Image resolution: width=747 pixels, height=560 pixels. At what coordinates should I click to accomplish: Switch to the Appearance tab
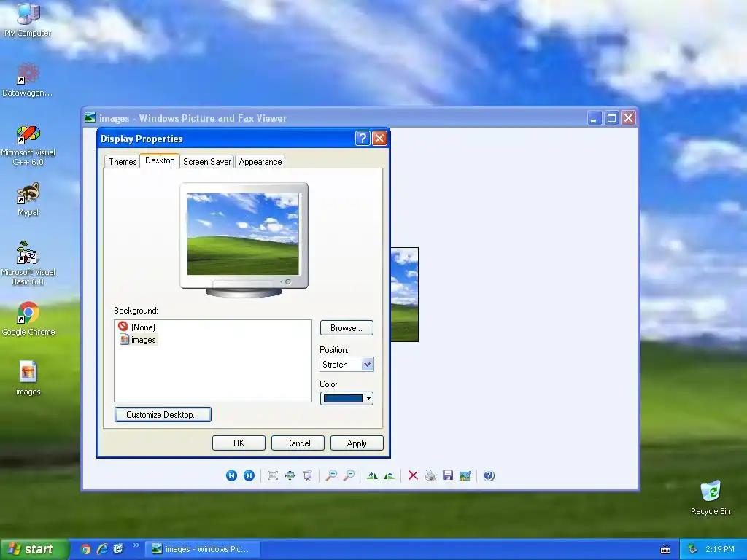coord(260,161)
